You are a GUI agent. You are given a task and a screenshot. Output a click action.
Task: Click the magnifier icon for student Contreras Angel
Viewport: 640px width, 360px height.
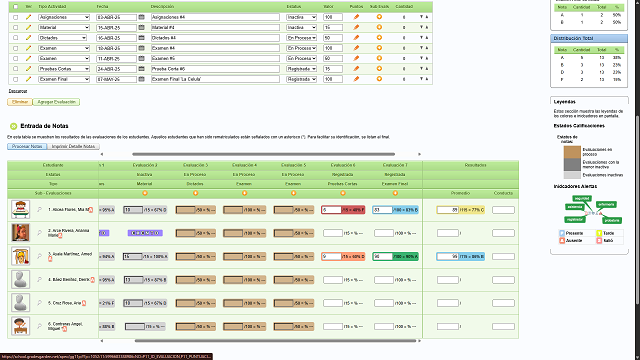40,326
